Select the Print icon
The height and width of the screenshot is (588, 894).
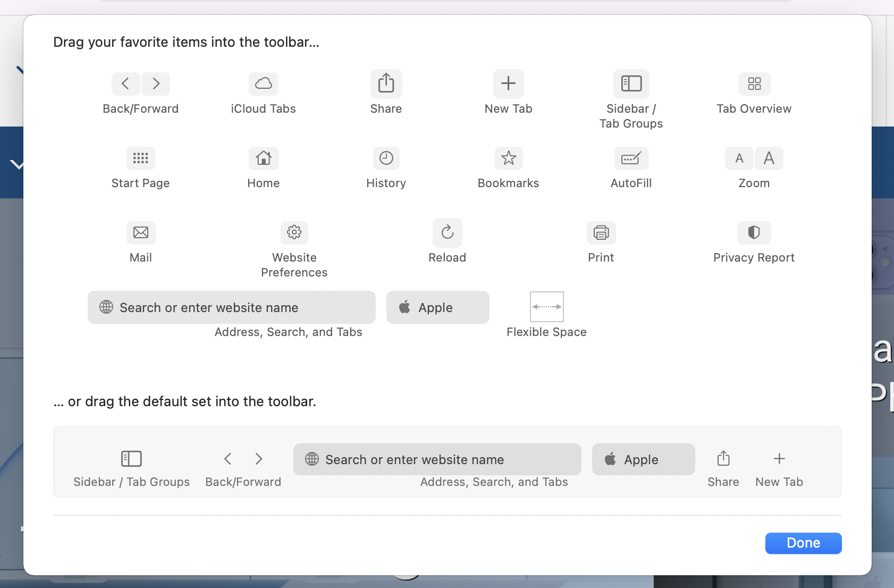(600, 232)
